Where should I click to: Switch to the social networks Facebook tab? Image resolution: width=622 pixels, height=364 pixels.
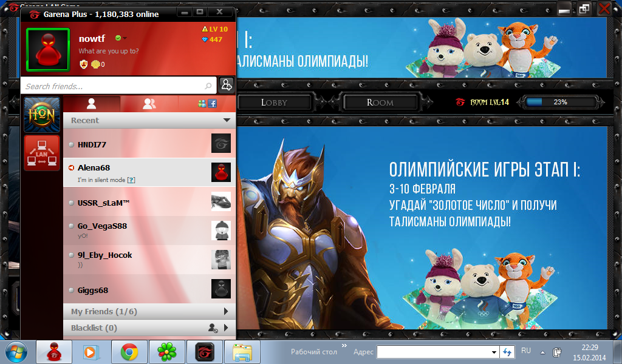[x=207, y=104]
